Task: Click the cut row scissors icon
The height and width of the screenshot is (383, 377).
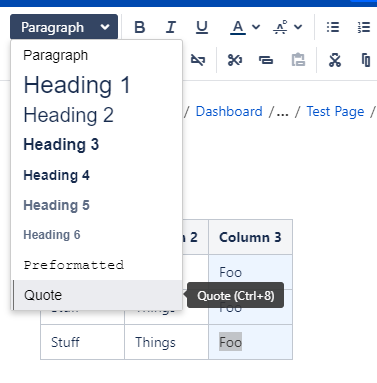Action: tap(235, 60)
